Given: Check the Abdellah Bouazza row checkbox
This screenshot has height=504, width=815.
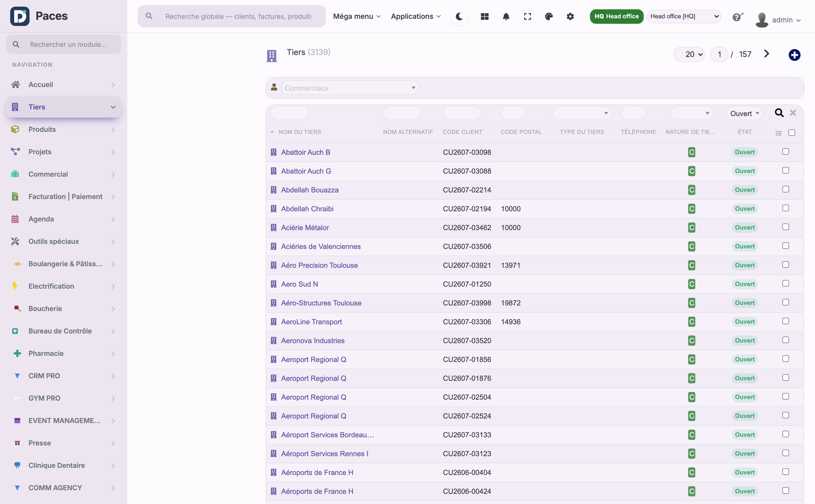Looking at the screenshot, I should [786, 189].
